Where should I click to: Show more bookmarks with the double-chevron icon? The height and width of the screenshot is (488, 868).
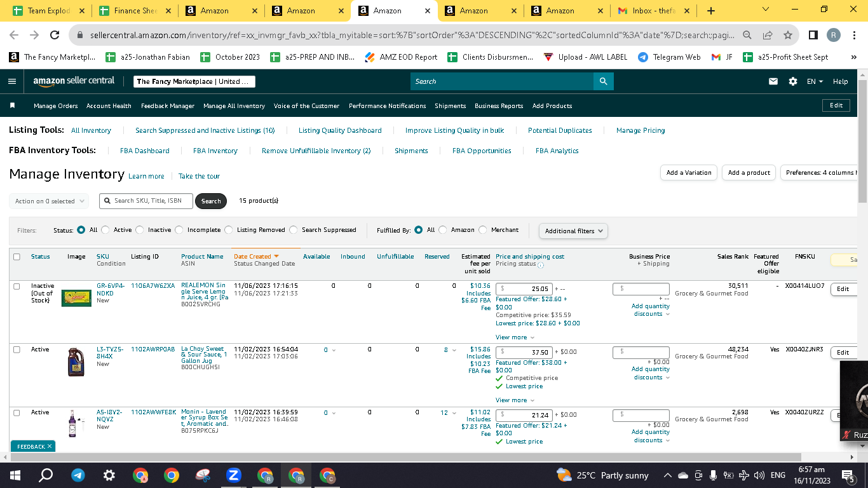coord(853,57)
